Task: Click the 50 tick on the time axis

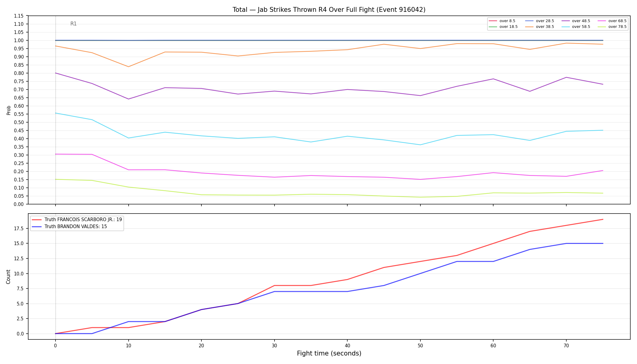Action: coord(420,345)
